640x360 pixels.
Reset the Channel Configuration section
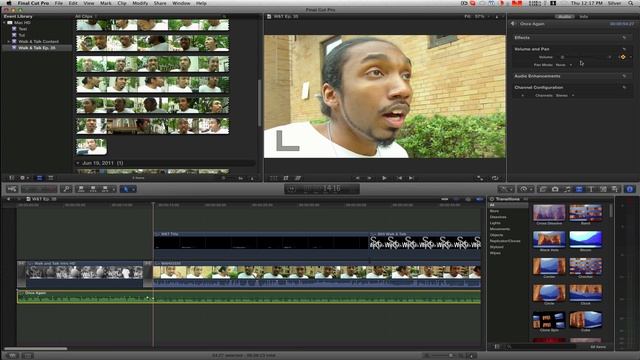(x=624, y=87)
